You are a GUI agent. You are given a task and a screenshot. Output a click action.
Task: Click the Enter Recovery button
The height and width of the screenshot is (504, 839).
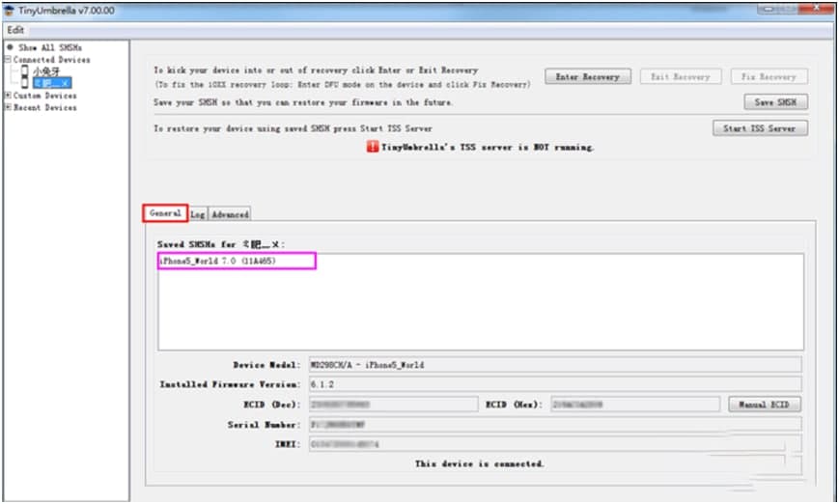(588, 76)
